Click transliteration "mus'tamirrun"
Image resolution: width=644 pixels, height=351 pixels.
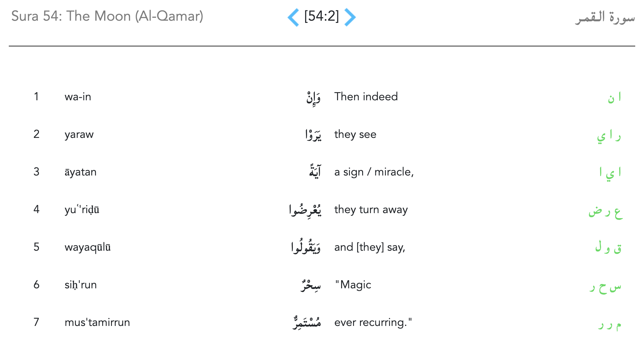point(97,322)
